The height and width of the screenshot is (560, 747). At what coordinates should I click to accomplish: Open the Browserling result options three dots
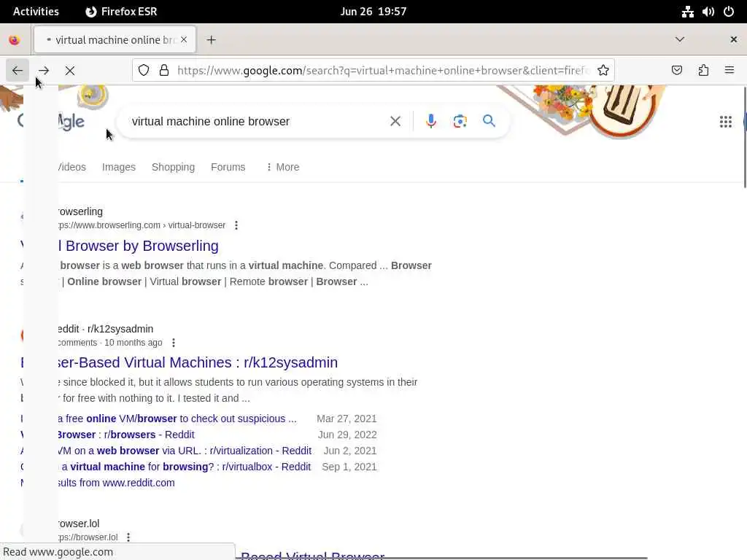pyautogui.click(x=236, y=225)
